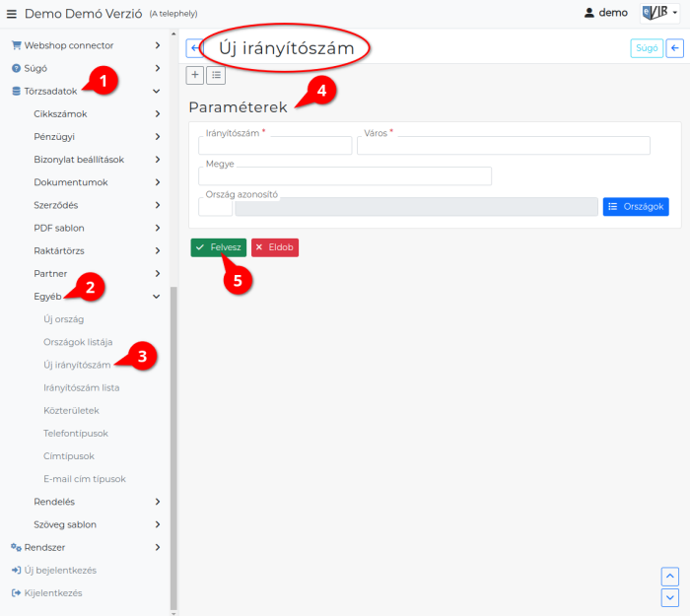Expand the Rendelés submenu

pos(158,502)
